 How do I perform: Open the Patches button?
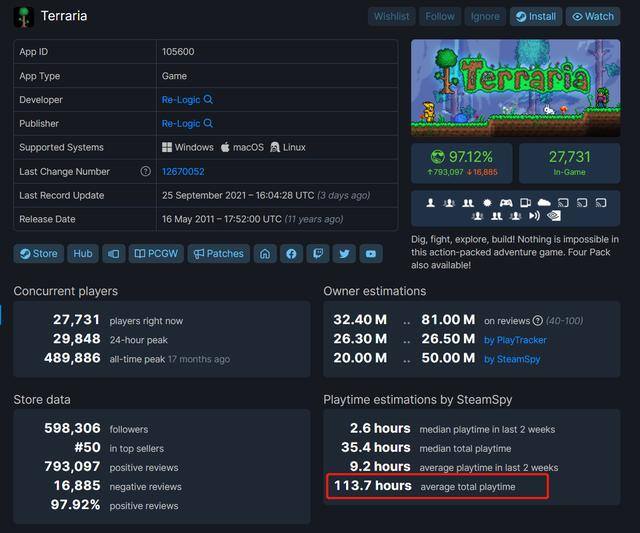click(x=219, y=253)
